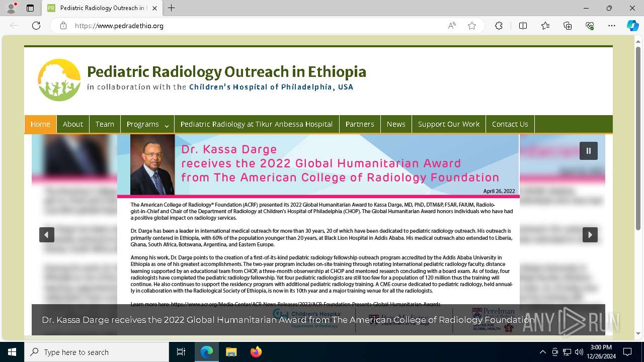Open the About menu item
Screen dimensions: 644x362
point(73,124)
